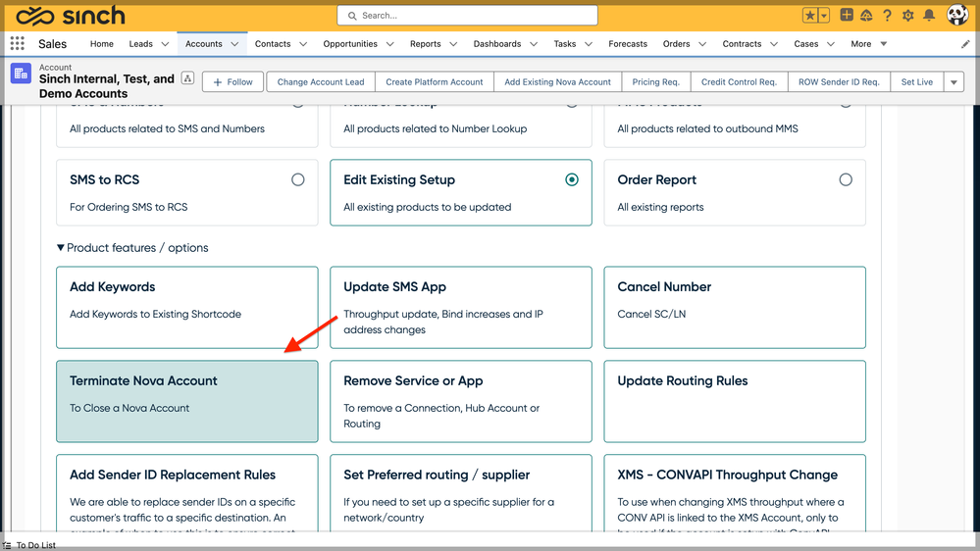
Task: Open the Dashboards tab
Action: pos(497,44)
